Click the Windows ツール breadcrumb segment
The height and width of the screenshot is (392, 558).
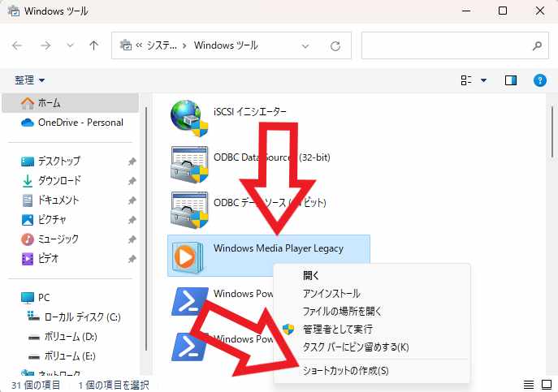click(226, 45)
